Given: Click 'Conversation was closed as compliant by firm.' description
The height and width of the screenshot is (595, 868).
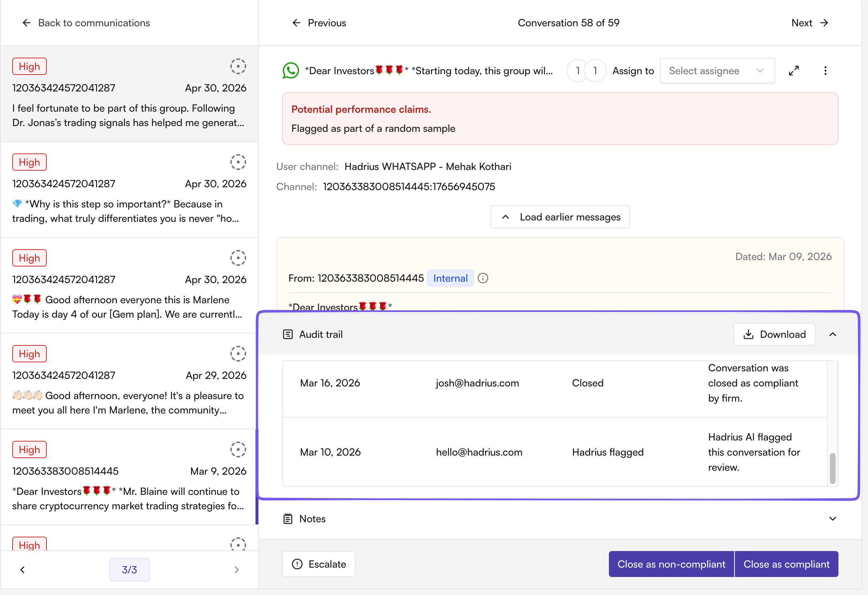Looking at the screenshot, I should click(753, 383).
